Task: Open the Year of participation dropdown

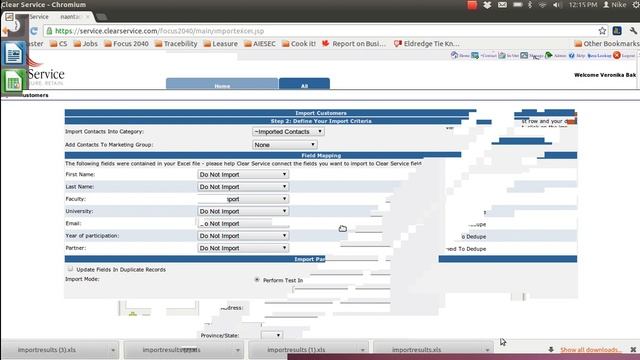Action: 243,236
